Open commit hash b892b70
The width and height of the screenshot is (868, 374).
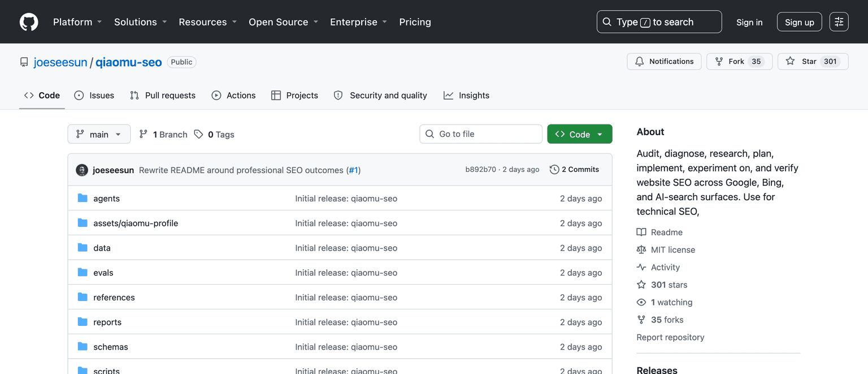coord(480,169)
